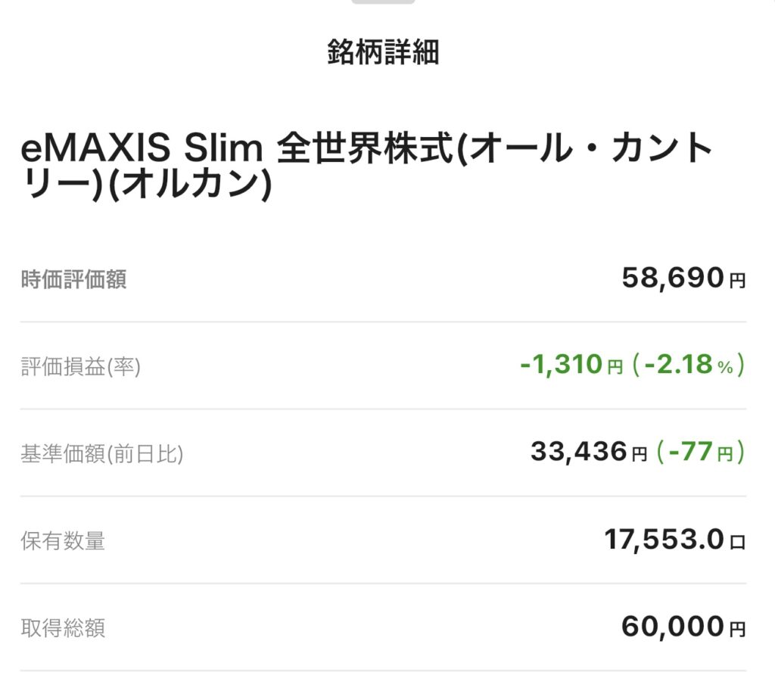The image size is (775, 700).
Task: Click the 基準価額(前日比) label
Action: 102,454
